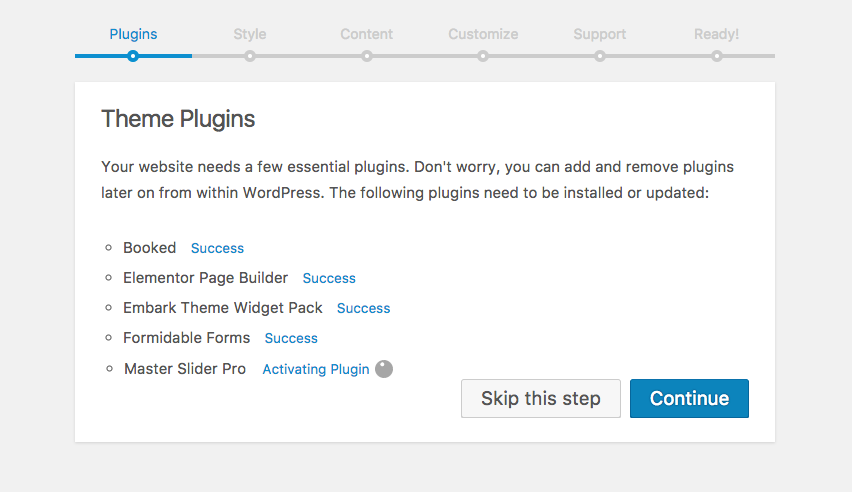This screenshot has height=492, width=852.
Task: Click the Content progress dot
Action: [367, 56]
